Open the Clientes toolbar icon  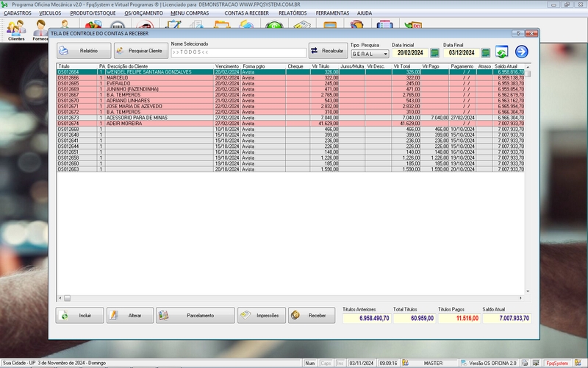[16, 29]
